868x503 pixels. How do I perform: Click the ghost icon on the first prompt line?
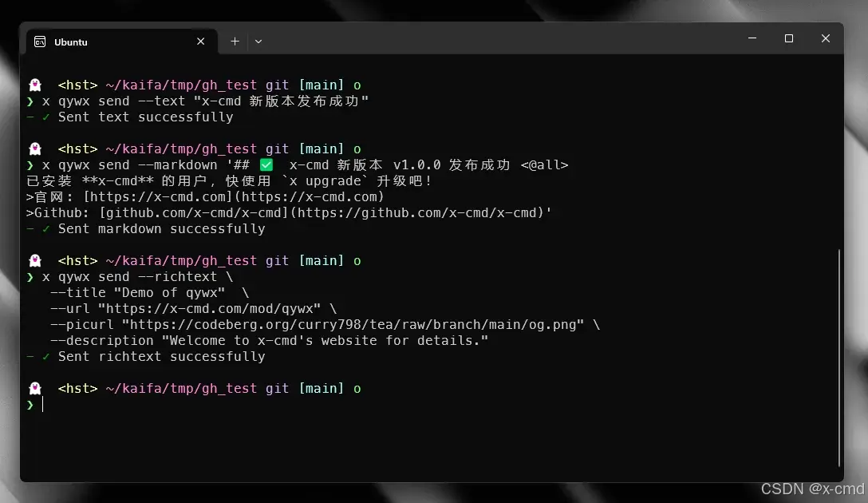tap(35, 85)
